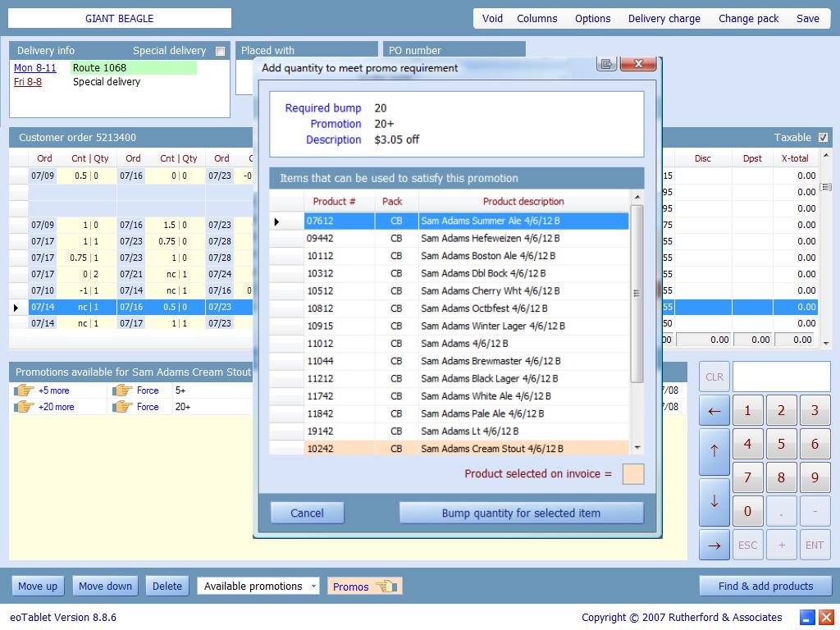Click the promo items list scrollbar thumb

pos(637,294)
